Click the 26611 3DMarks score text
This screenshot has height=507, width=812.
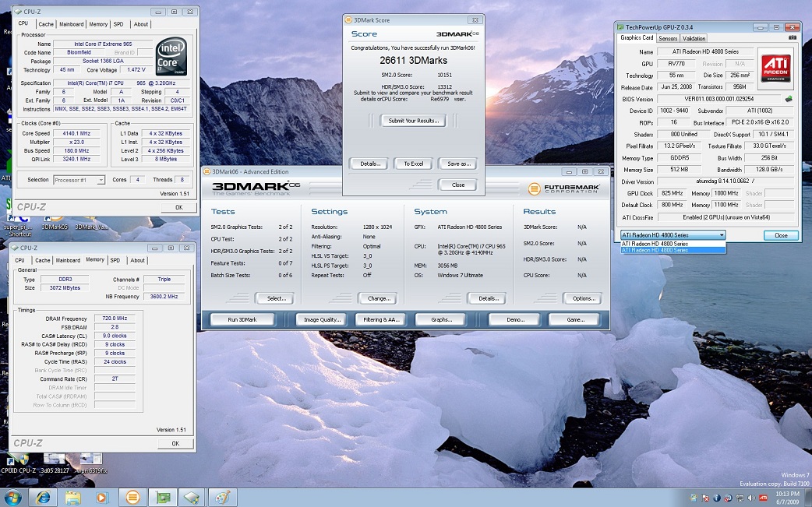point(413,60)
